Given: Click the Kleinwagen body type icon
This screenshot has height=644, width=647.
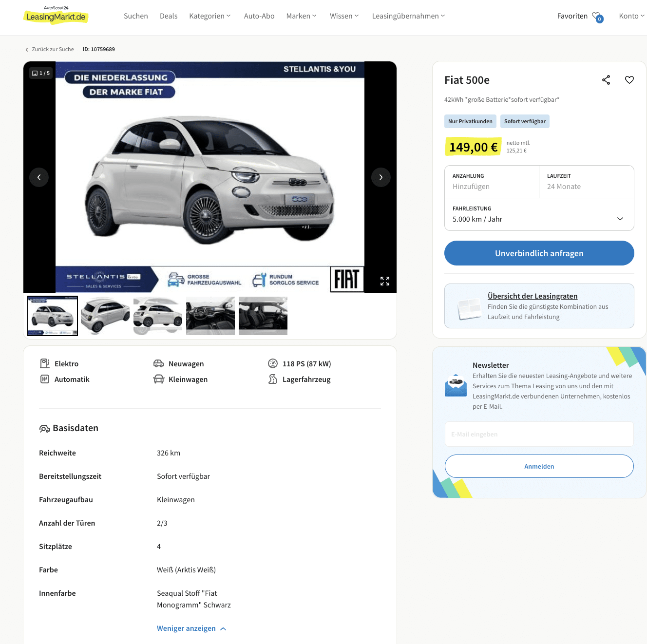Looking at the screenshot, I should click(159, 379).
